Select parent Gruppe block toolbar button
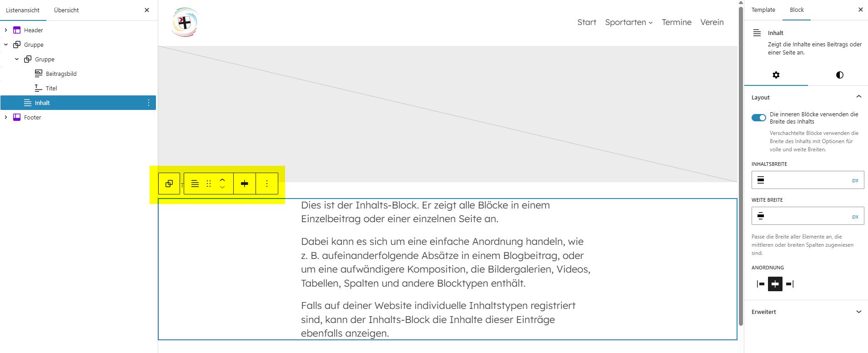Image resolution: width=868 pixels, height=353 pixels. click(x=169, y=184)
